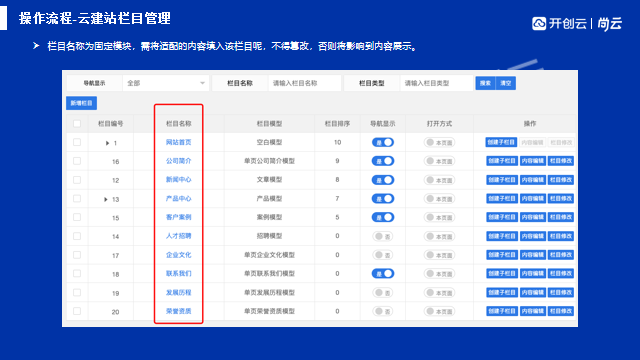Click 内容编辑 for the 联系我们 row
The image size is (640, 360).
(x=533, y=273)
